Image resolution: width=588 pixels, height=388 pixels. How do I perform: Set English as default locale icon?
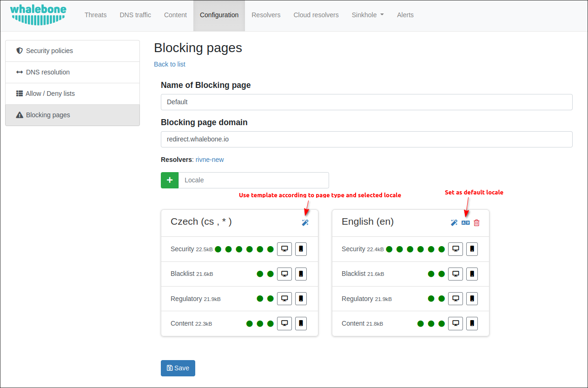pyautogui.click(x=465, y=223)
